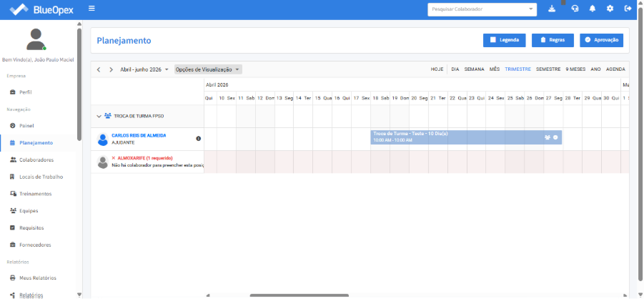644x299 pixels.
Task: Switch to Semestre view
Action: 548,69
